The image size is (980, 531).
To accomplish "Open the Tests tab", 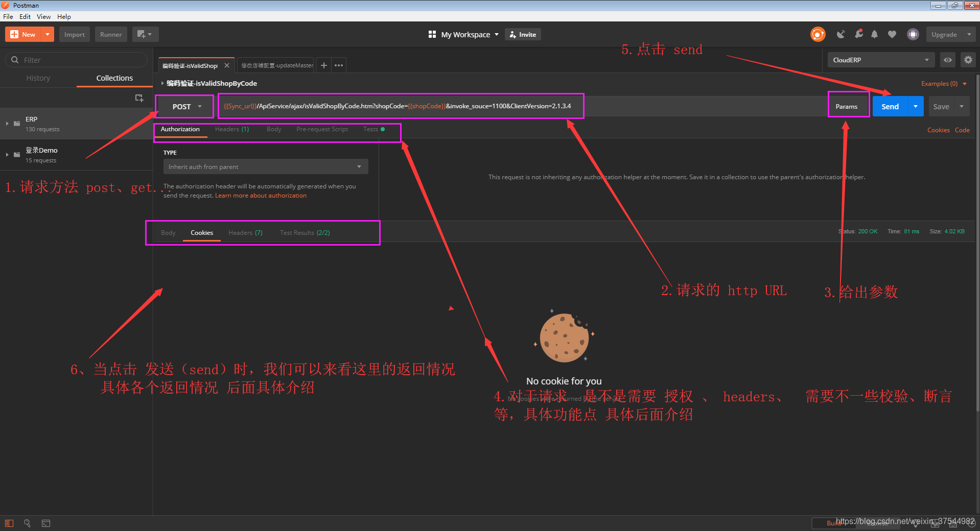I will tap(374, 129).
